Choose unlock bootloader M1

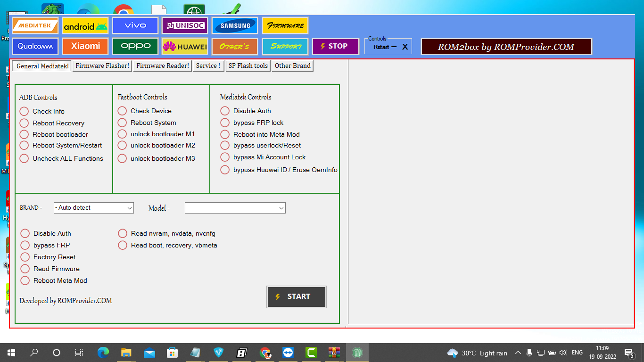[157, 134]
